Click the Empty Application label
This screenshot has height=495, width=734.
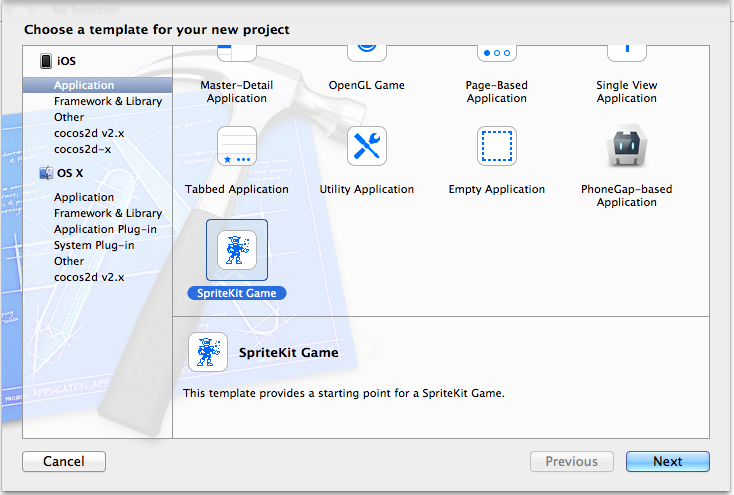click(497, 189)
